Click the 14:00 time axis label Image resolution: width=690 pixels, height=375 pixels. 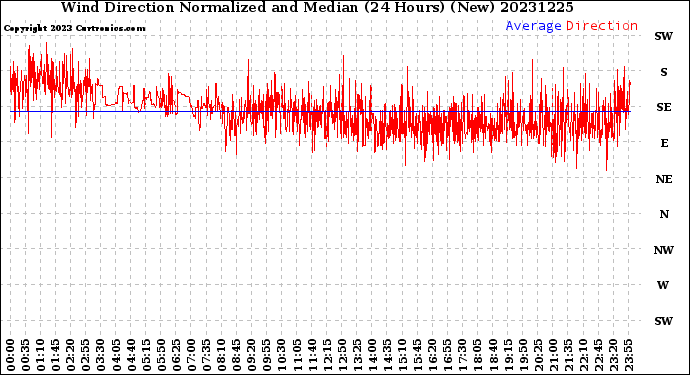point(372,355)
